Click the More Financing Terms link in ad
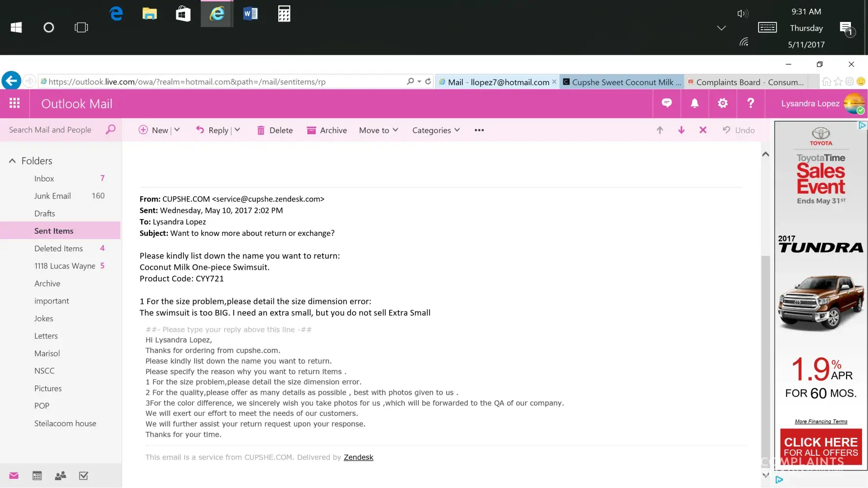Image resolution: width=868 pixels, height=488 pixels. tap(821, 422)
